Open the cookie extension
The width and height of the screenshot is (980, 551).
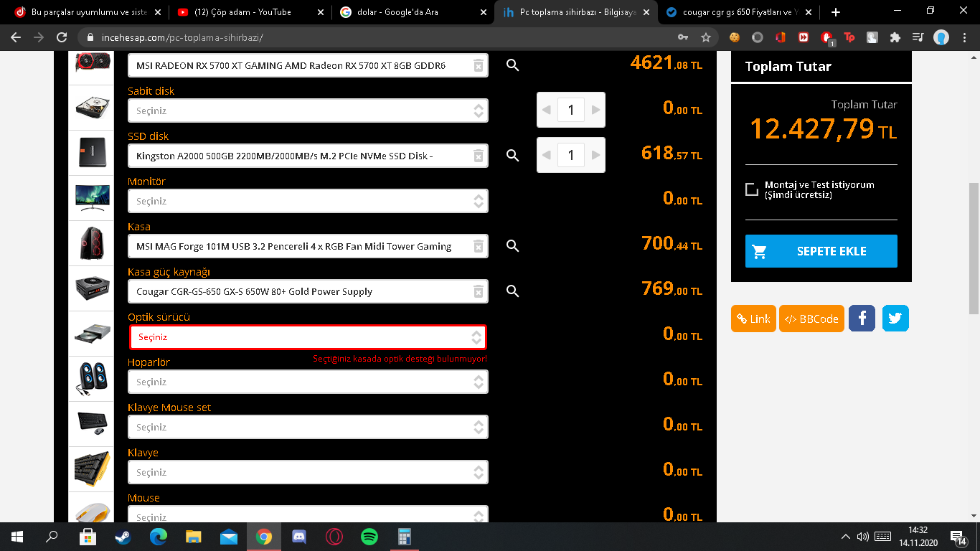pos(735,37)
